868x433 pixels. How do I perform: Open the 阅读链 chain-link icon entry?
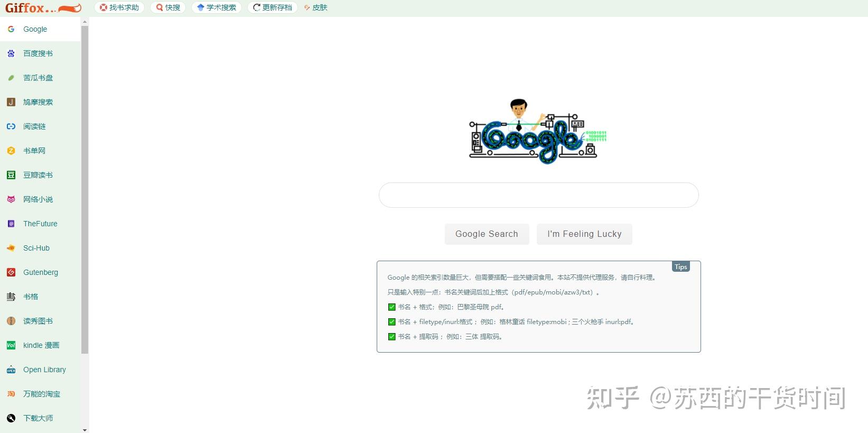pos(40,126)
